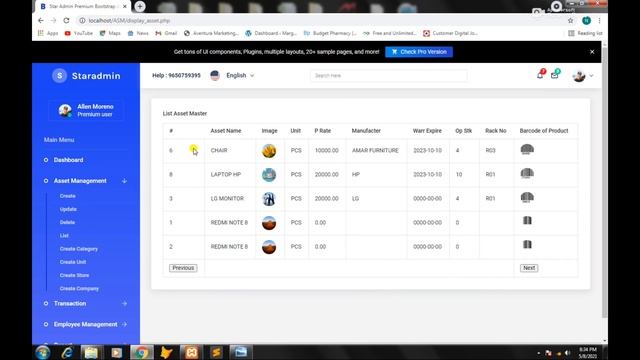Open Sublime Text from the taskbar
Image resolution: width=640 pixels, height=360 pixels.
click(216, 352)
